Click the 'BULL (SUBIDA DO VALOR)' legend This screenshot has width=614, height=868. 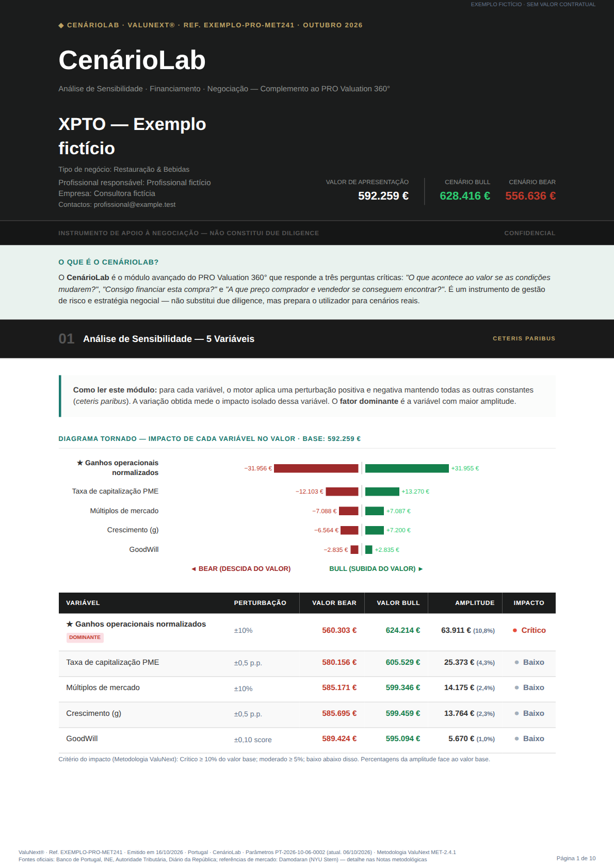pyautogui.click(x=376, y=569)
